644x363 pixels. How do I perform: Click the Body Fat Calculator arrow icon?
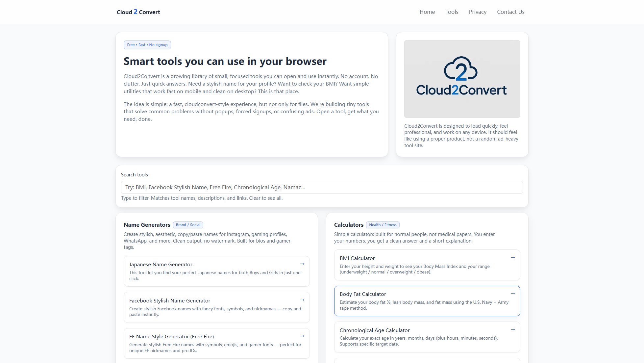(513, 293)
